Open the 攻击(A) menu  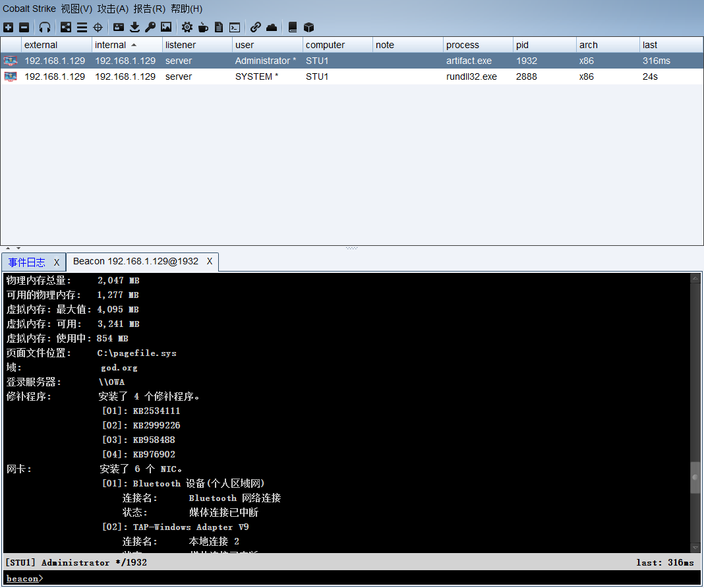tap(113, 9)
